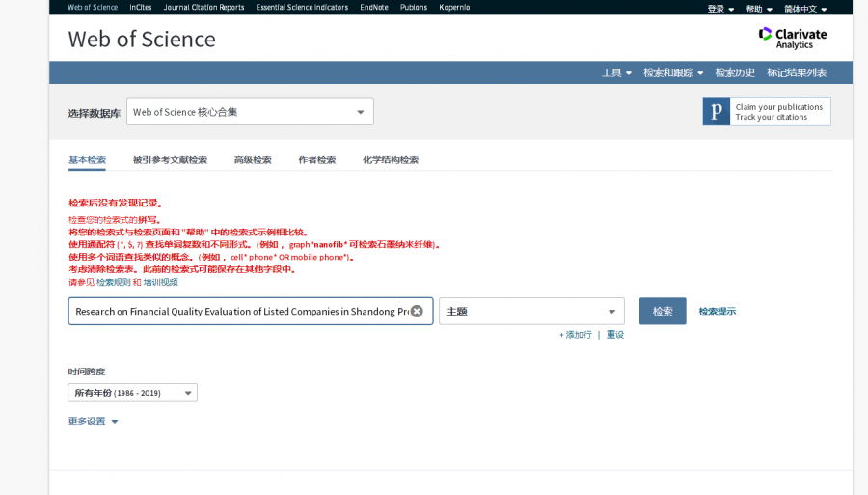
Task: Switch to 化学结构检索 tab
Action: [x=391, y=160]
